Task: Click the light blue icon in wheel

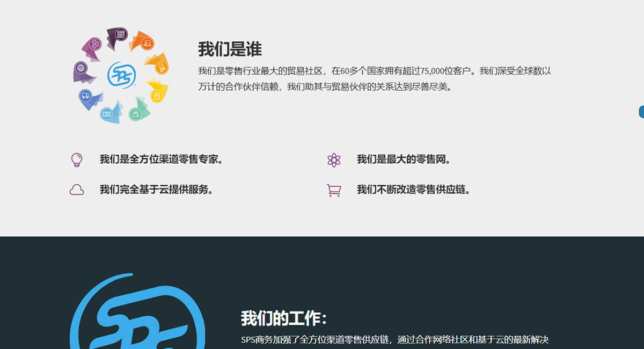Action: (107, 113)
